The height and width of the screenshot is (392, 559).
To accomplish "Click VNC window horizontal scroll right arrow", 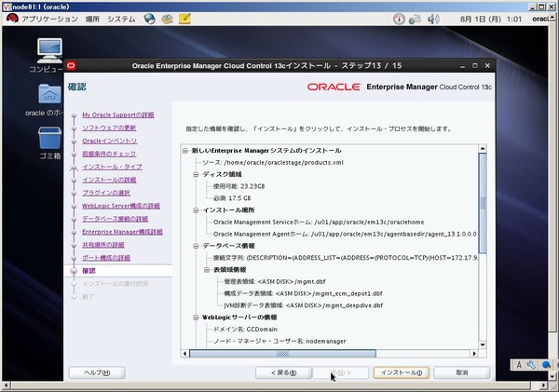I will pos(543,385).
